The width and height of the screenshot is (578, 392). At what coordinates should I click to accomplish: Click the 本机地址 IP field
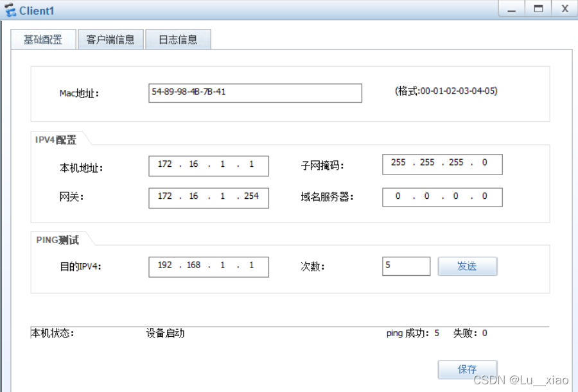point(209,166)
